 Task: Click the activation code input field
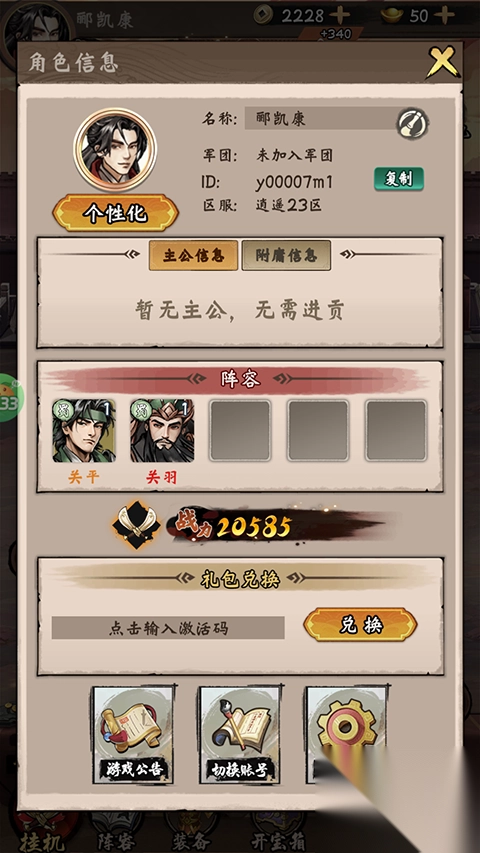(168, 628)
